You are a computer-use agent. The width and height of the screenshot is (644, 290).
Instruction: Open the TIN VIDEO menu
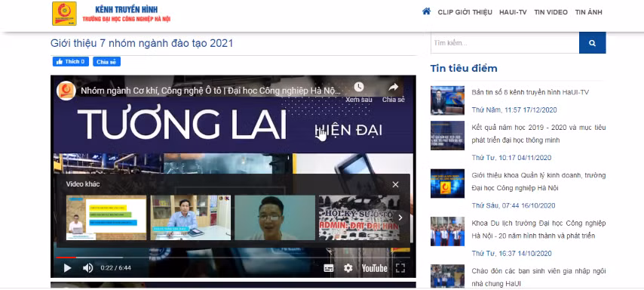pos(550,12)
